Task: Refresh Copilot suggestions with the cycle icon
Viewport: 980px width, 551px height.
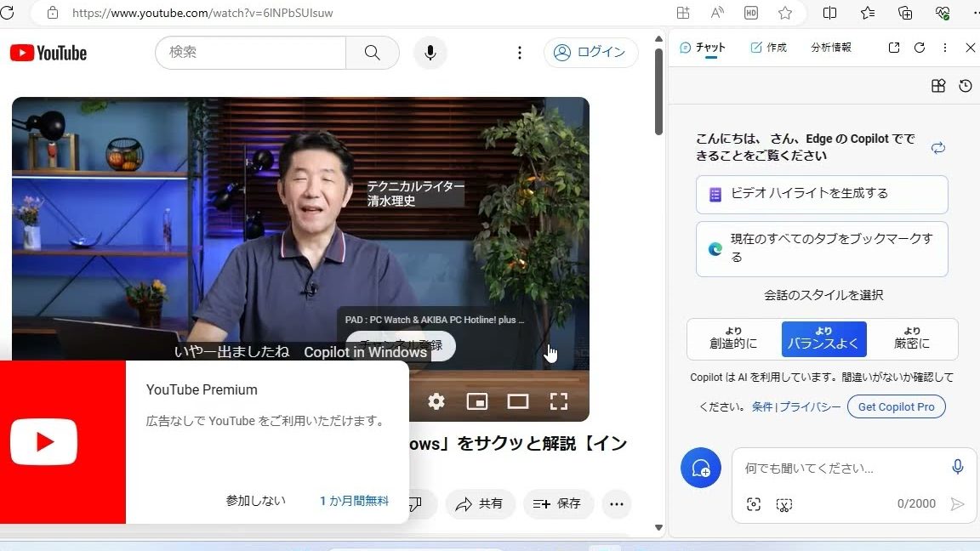Action: point(938,147)
